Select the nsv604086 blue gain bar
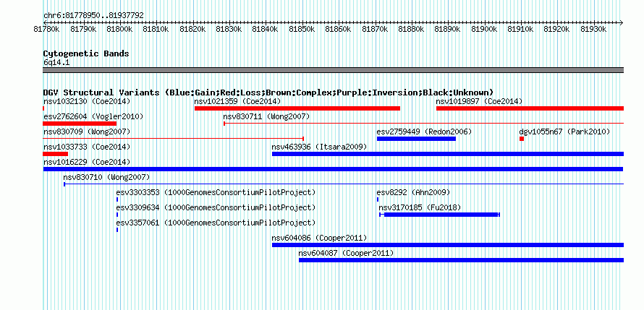Image resolution: width=644 pixels, height=310 pixels. 448,245
